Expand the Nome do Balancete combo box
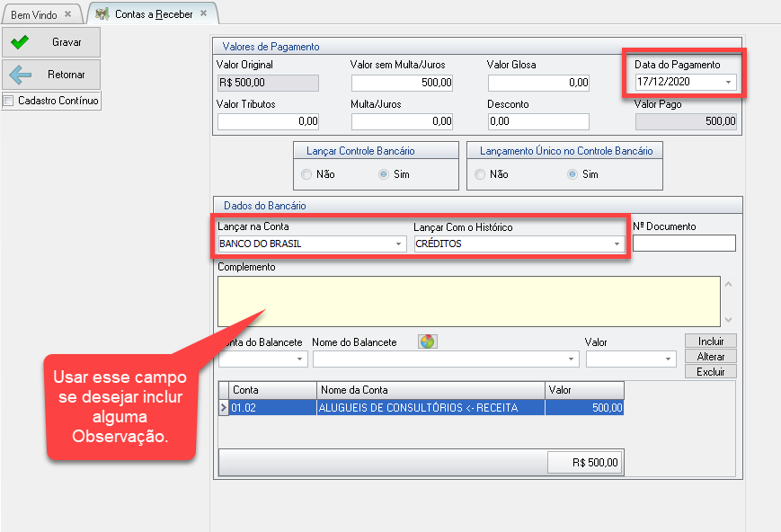Screen dimensions: 781x532 point(572,359)
